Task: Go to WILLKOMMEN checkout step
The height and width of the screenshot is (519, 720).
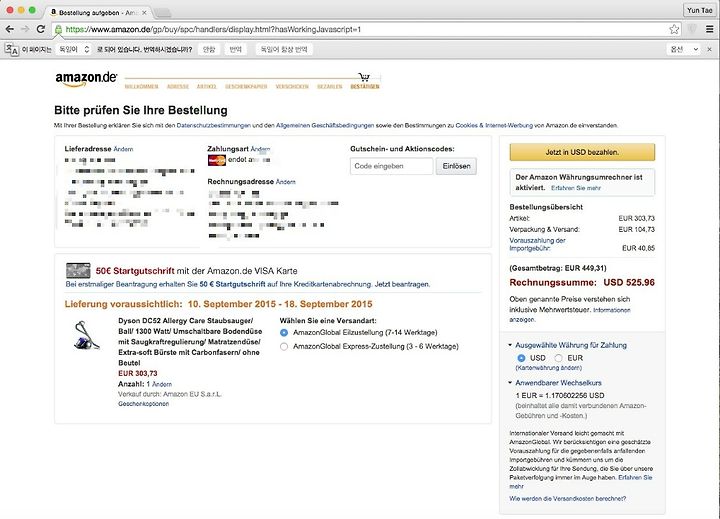Action: click(141, 86)
